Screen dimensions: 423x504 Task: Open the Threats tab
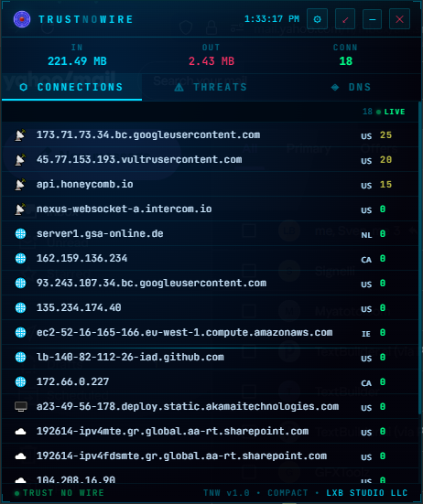211,87
